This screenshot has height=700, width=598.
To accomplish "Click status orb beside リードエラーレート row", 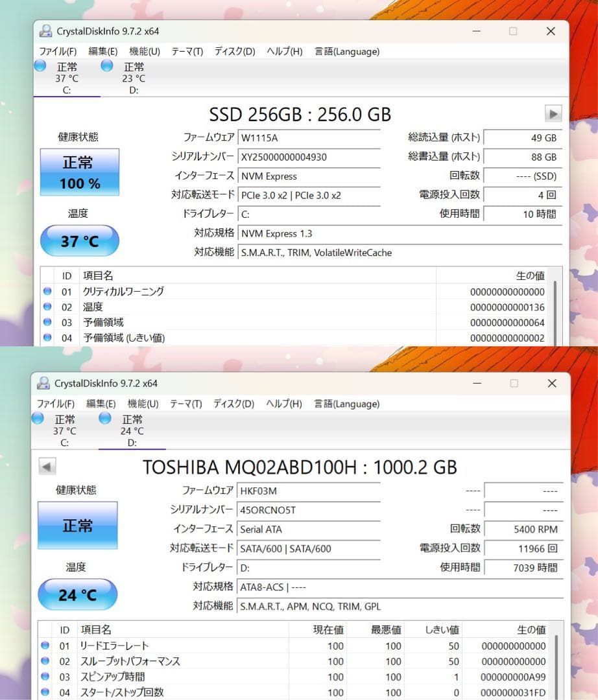I will [x=45, y=646].
